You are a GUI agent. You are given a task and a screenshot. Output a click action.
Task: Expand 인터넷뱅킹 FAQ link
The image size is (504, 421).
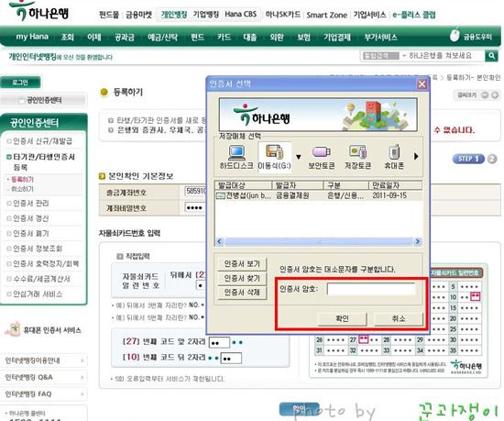[x=44, y=394]
